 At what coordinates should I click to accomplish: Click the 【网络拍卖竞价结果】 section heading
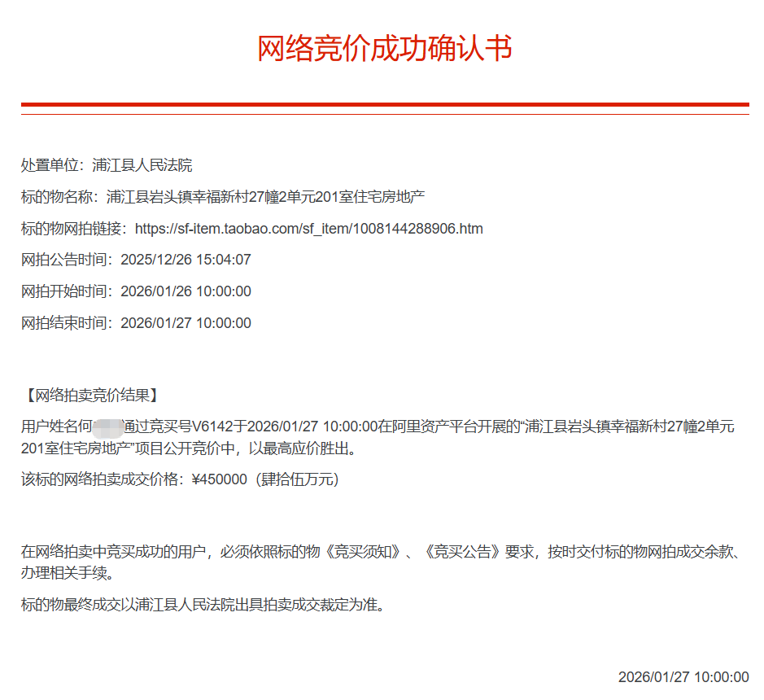tap(89, 396)
